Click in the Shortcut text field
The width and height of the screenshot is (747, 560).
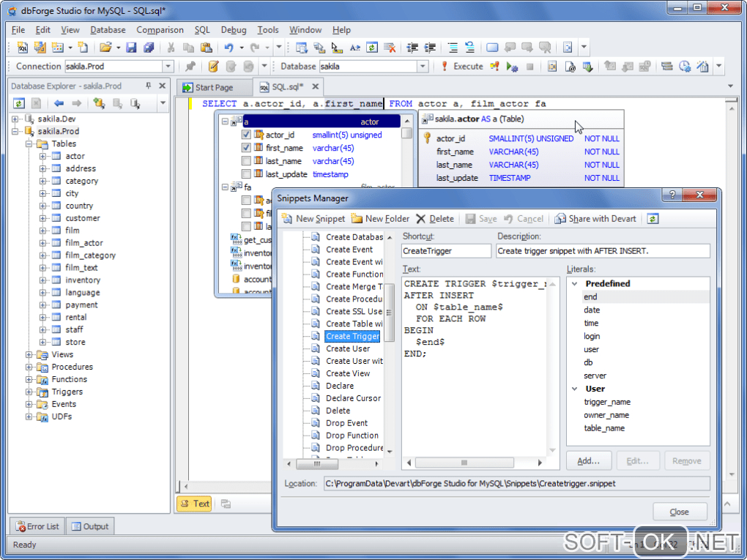coord(447,251)
